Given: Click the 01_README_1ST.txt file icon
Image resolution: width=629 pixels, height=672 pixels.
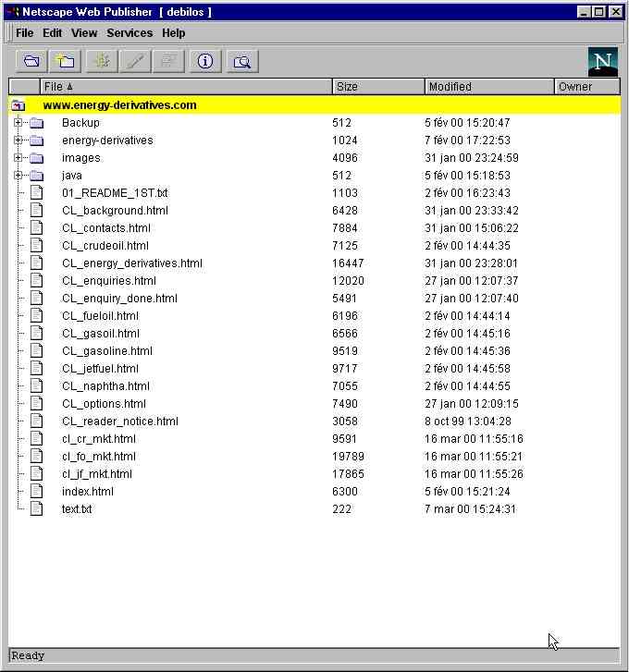Looking at the screenshot, I should (x=37, y=193).
